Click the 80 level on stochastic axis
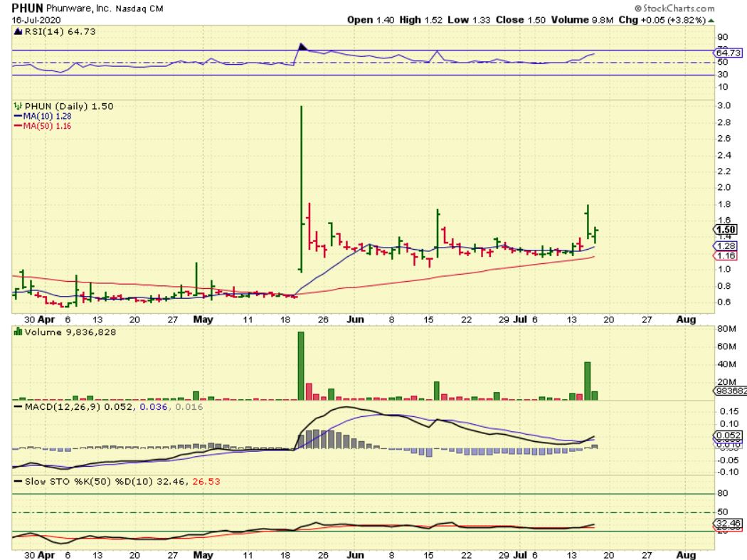The image size is (747, 560). coord(723,493)
